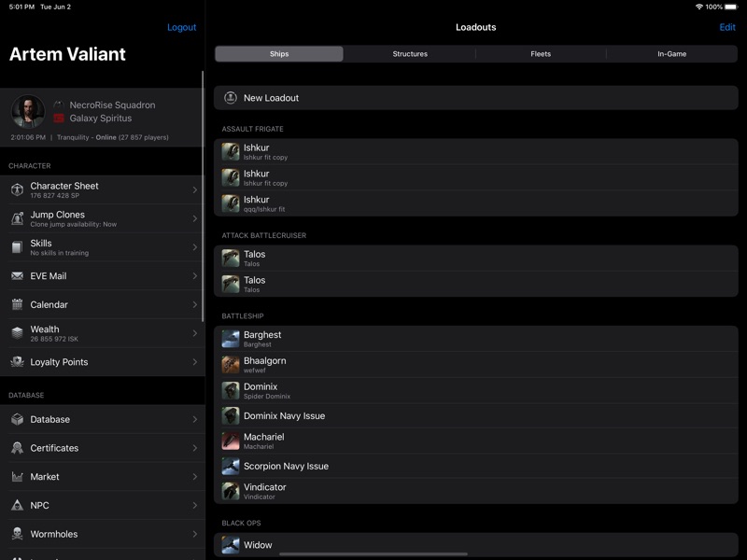Switch to the Structures tab

411,54
